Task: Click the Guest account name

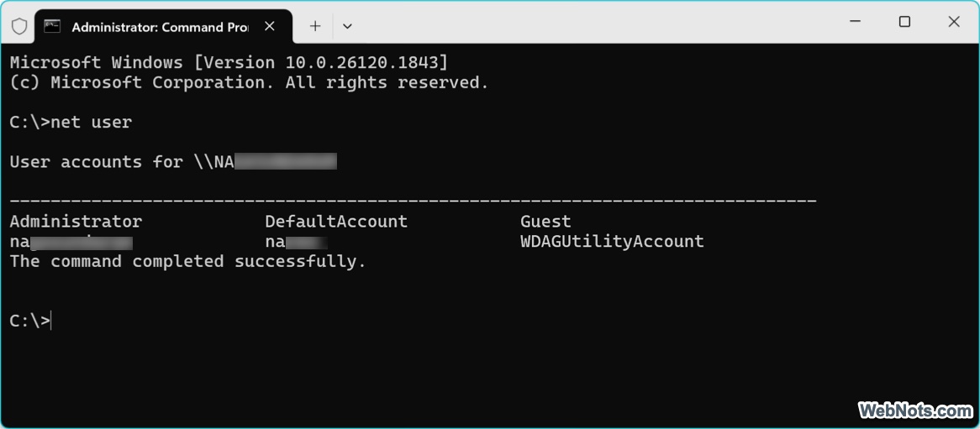Action: click(x=545, y=222)
